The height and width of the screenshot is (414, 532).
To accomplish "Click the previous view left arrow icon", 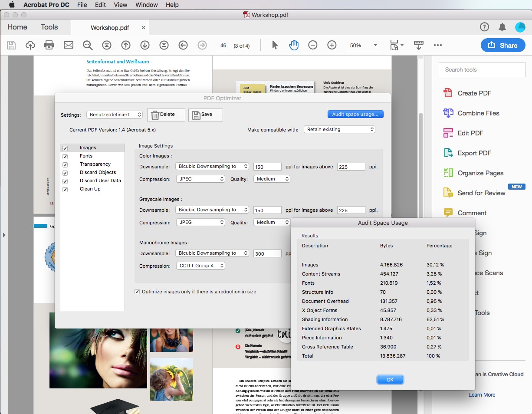I will point(183,45).
